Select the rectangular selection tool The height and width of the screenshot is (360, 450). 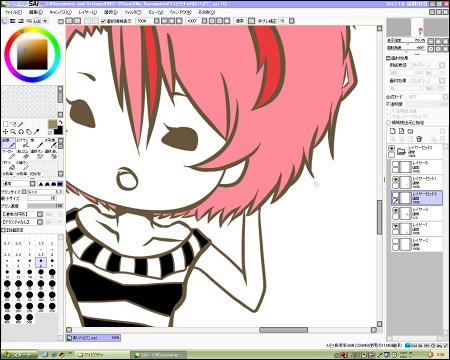(6, 124)
